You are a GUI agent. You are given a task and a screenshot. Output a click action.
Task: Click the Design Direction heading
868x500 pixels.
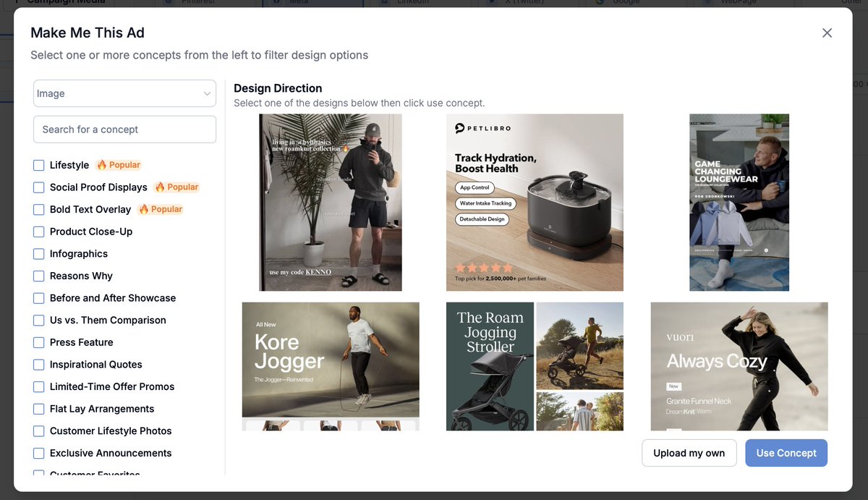coord(278,88)
